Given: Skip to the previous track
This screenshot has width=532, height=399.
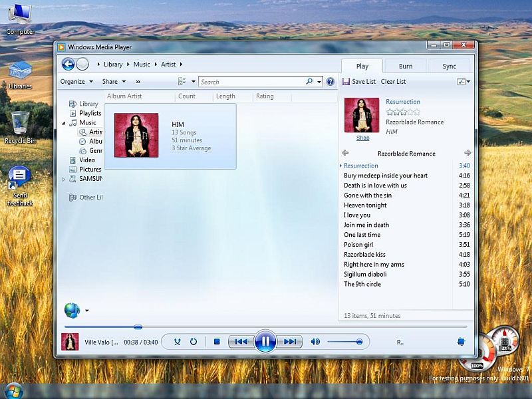Looking at the screenshot, I should coord(241,342).
